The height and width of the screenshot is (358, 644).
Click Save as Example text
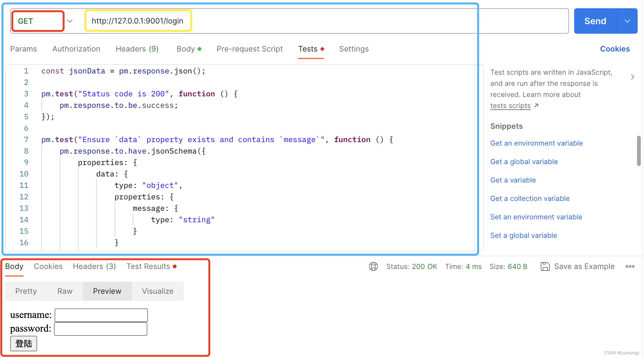[x=584, y=266]
